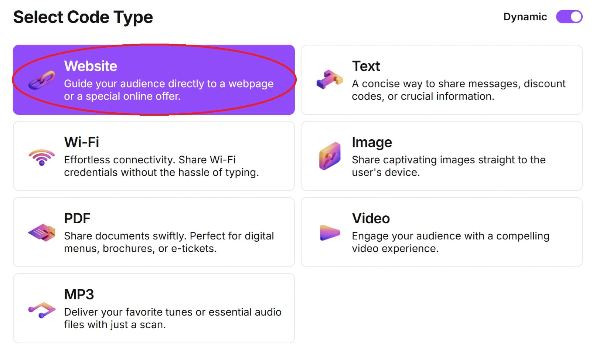603x364 pixels.
Task: Click the PDF document icon
Action: point(42,233)
